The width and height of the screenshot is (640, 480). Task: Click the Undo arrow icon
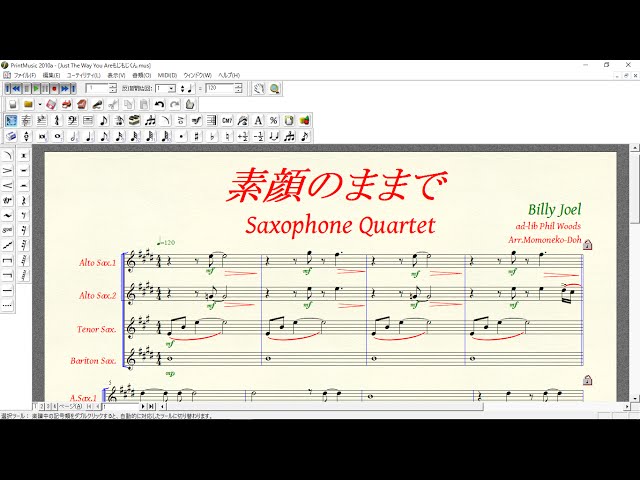tap(159, 104)
